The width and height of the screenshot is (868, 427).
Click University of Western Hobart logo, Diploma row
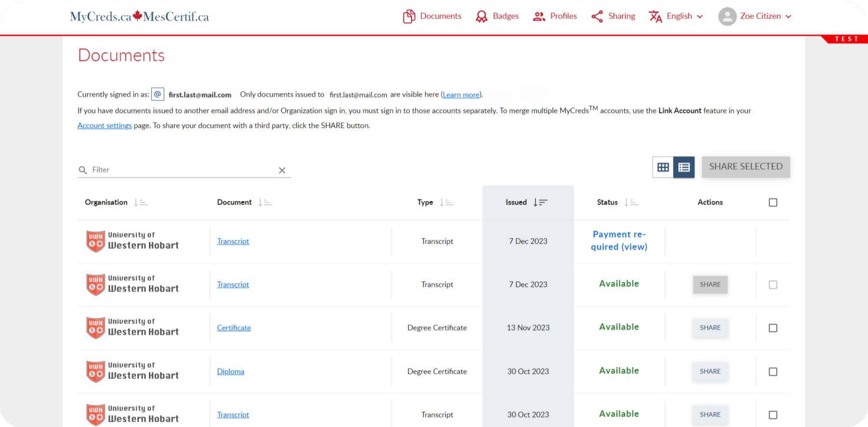[133, 371]
